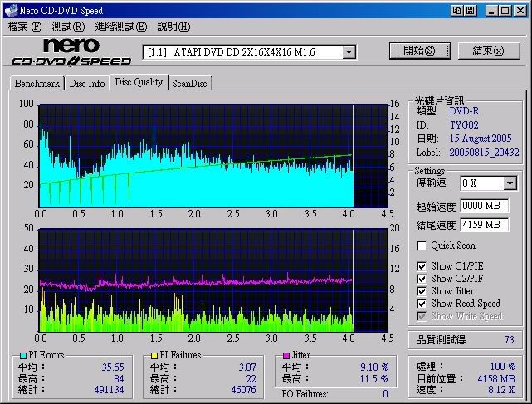Image resolution: width=532 pixels, height=404 pixels.
Task: Open the 測試(R) test menu
Action: pyautogui.click(x=68, y=27)
